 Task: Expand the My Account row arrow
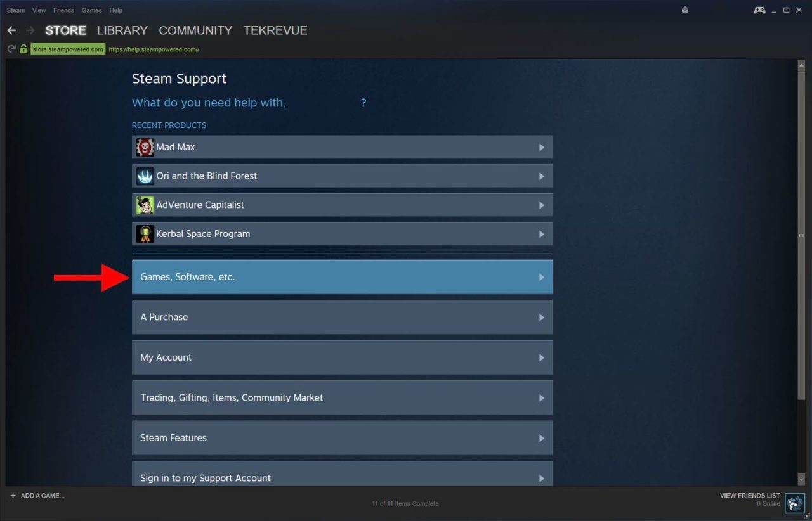tap(541, 357)
